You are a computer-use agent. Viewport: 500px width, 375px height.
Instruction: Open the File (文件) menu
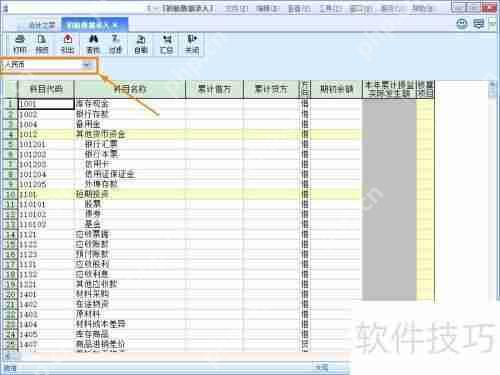(236, 8)
